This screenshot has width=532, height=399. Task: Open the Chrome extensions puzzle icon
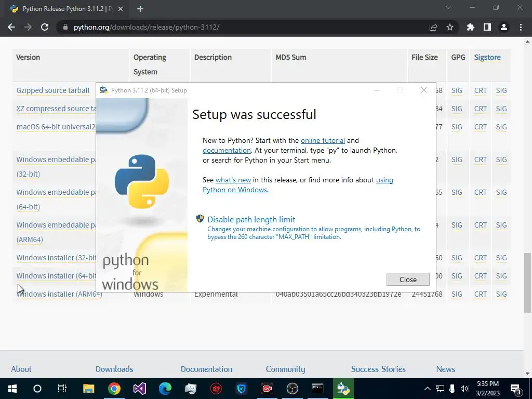(471, 27)
